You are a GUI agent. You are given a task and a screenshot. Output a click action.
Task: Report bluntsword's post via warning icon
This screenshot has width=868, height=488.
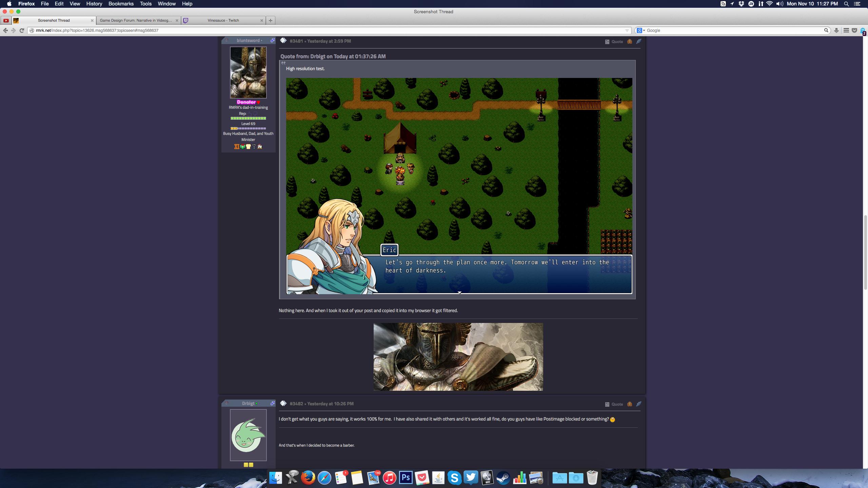pyautogui.click(x=629, y=41)
